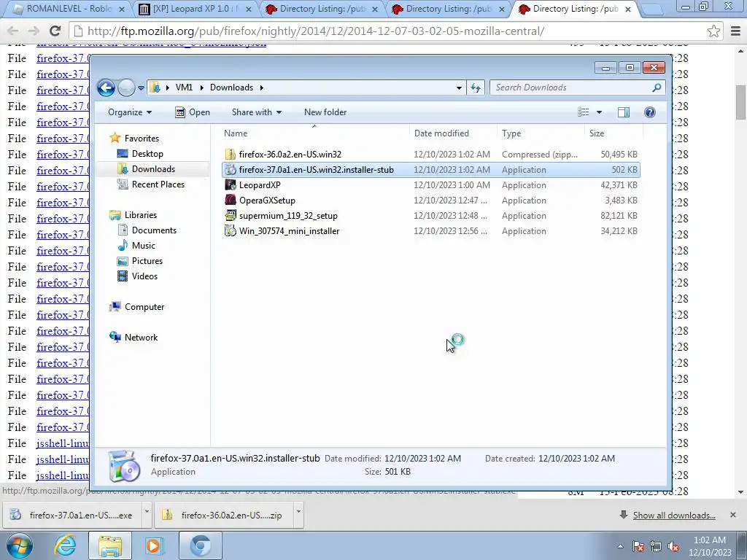The image size is (747, 560).
Task: Click the OperaGXSetup file icon
Action: (x=231, y=200)
